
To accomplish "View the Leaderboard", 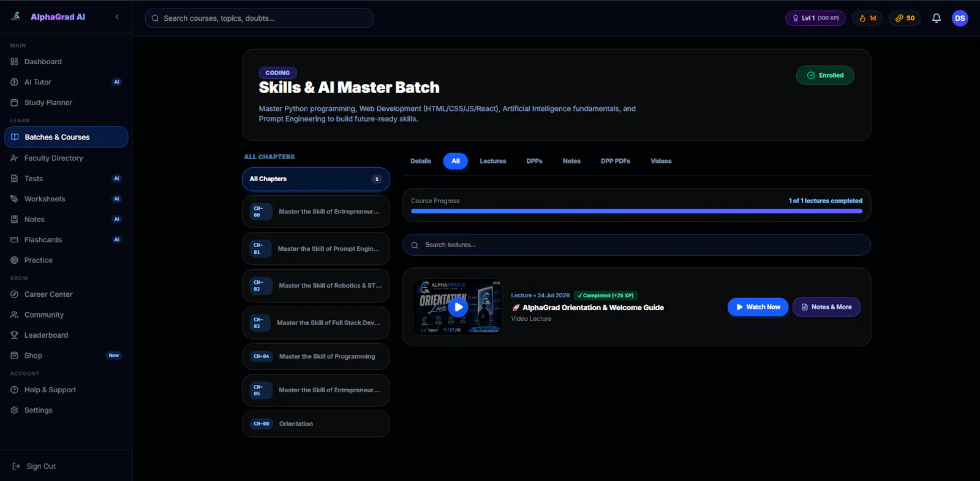I will coord(66,335).
